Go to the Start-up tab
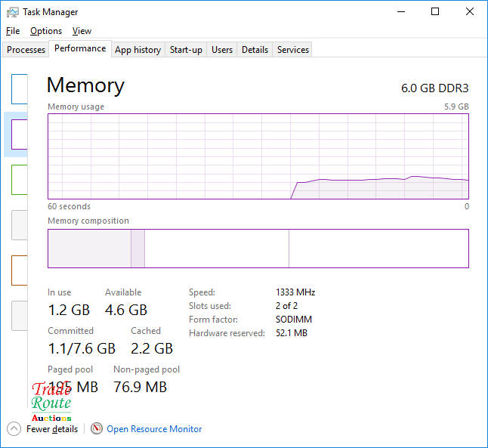This screenshot has height=448, width=488. [x=186, y=50]
